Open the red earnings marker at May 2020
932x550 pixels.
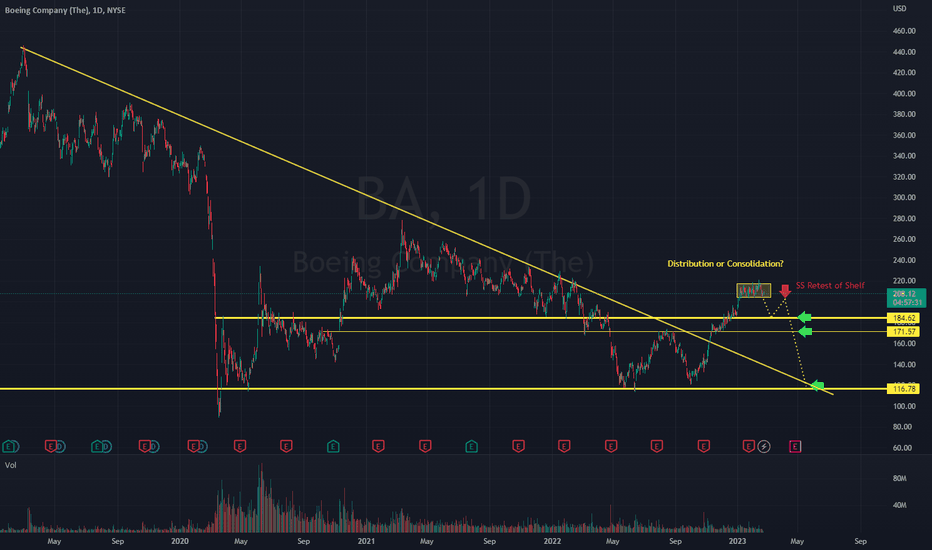(240, 446)
